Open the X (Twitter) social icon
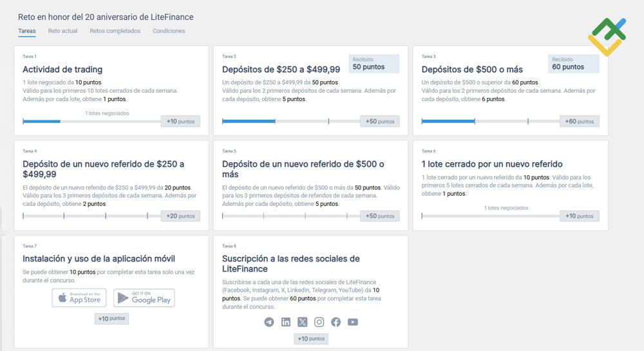644x351 pixels. [x=302, y=322]
